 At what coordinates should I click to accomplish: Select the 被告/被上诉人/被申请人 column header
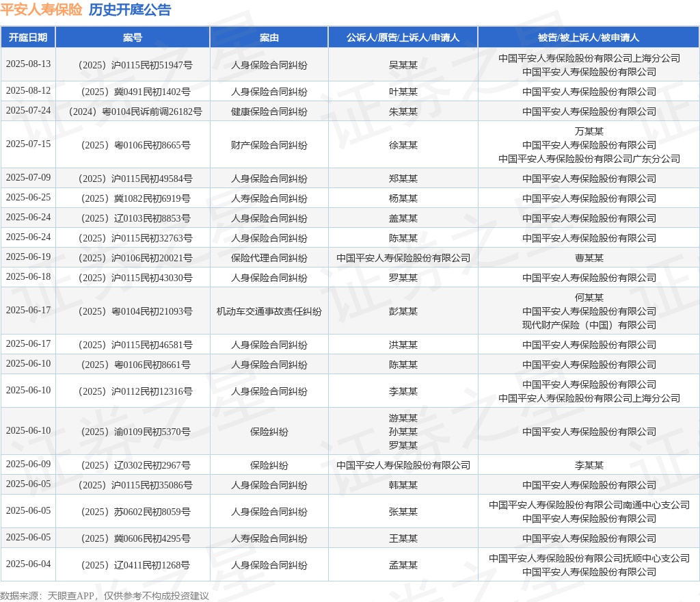589,38
